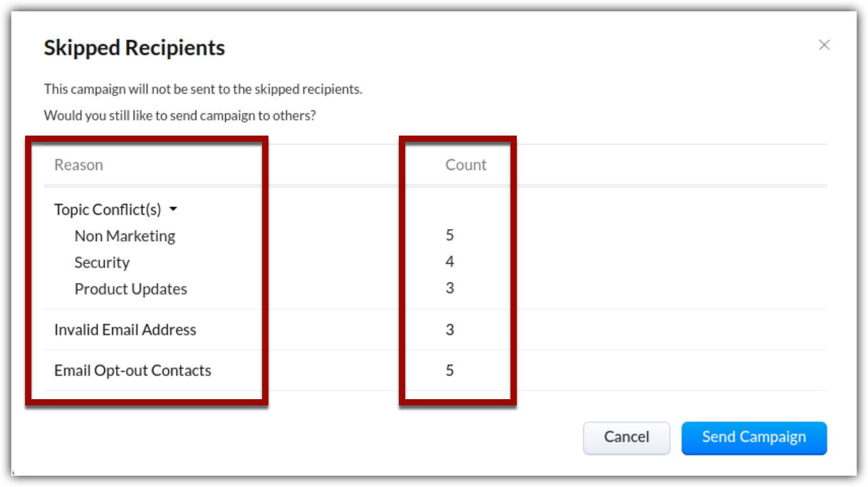The image size is (868, 487).
Task: Click the 'campaign will not be sent' message
Action: tap(203, 89)
